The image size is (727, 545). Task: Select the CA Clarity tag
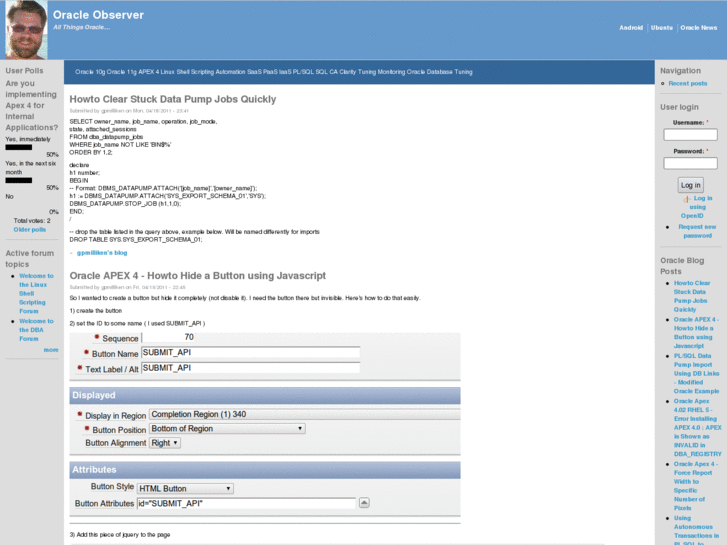343,72
